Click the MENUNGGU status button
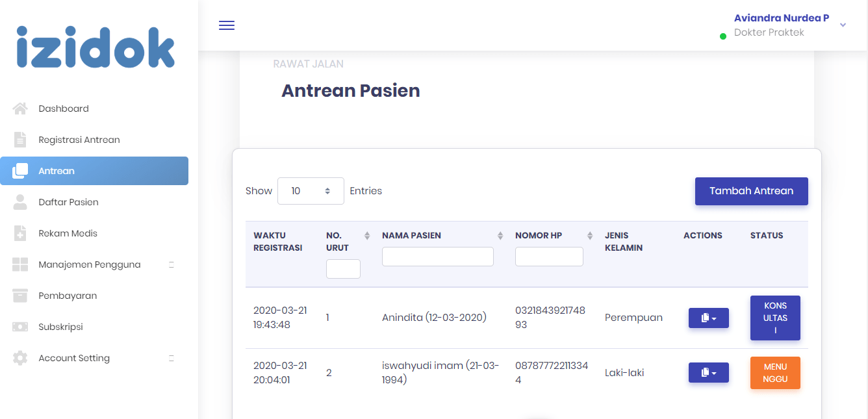The image size is (868, 419). (x=775, y=373)
